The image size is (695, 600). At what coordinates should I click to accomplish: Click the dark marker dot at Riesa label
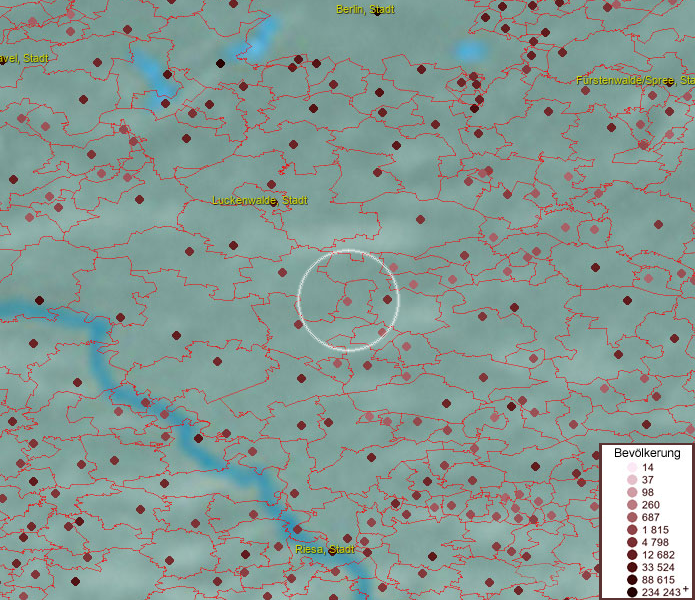click(332, 552)
